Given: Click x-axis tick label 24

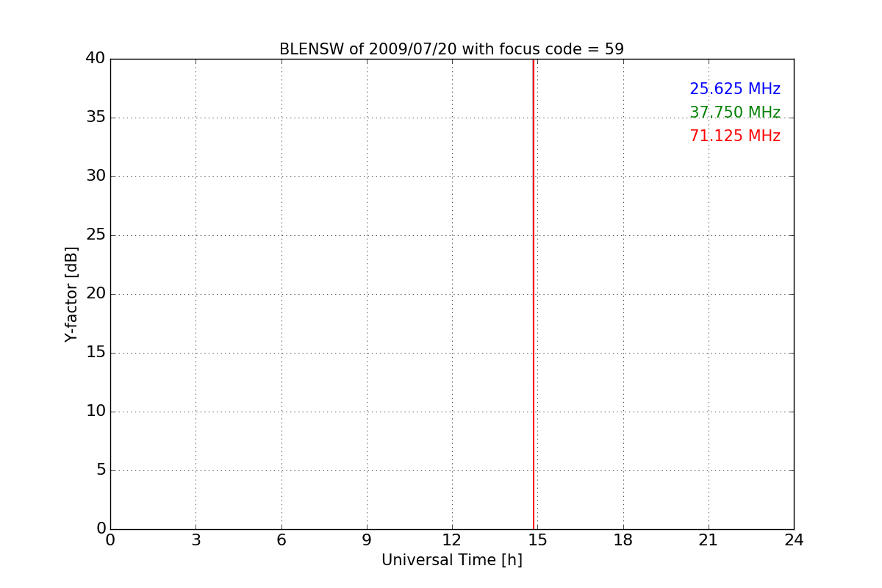Looking at the screenshot, I should coord(794,540).
